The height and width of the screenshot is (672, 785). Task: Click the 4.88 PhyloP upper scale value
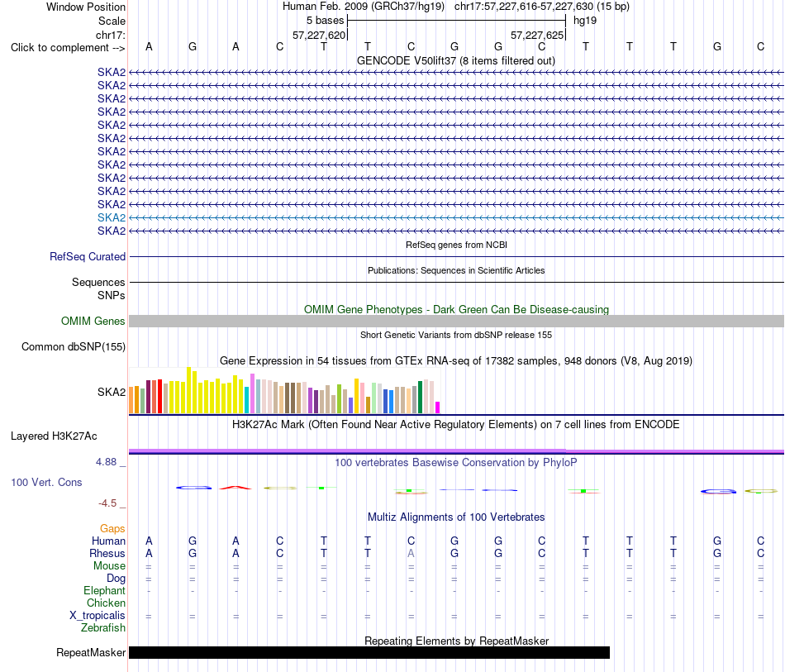pyautogui.click(x=106, y=462)
